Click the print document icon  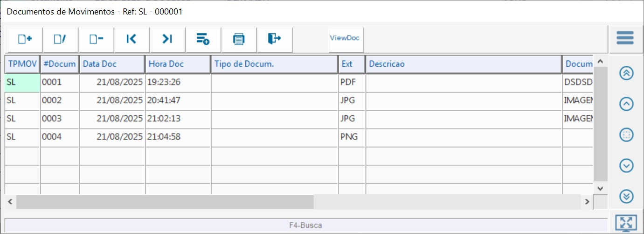click(x=239, y=39)
